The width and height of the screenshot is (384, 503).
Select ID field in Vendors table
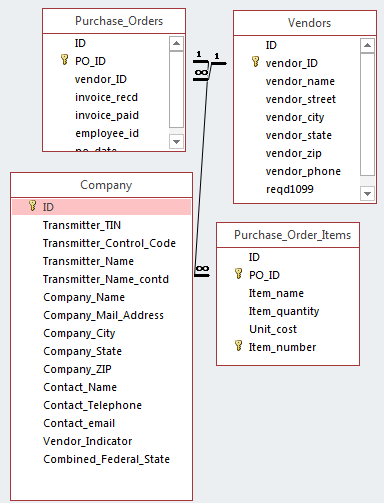(271, 45)
